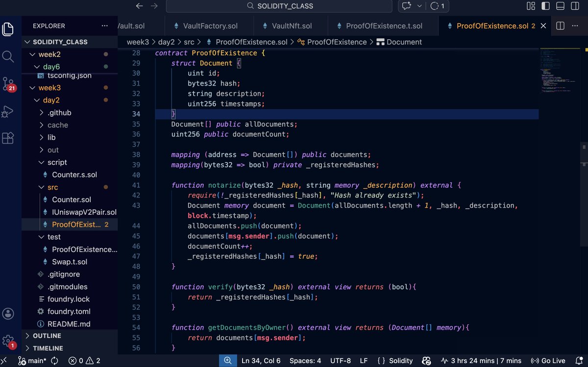588x367 pixels.
Task: Click Go Live in status bar
Action: pos(548,361)
